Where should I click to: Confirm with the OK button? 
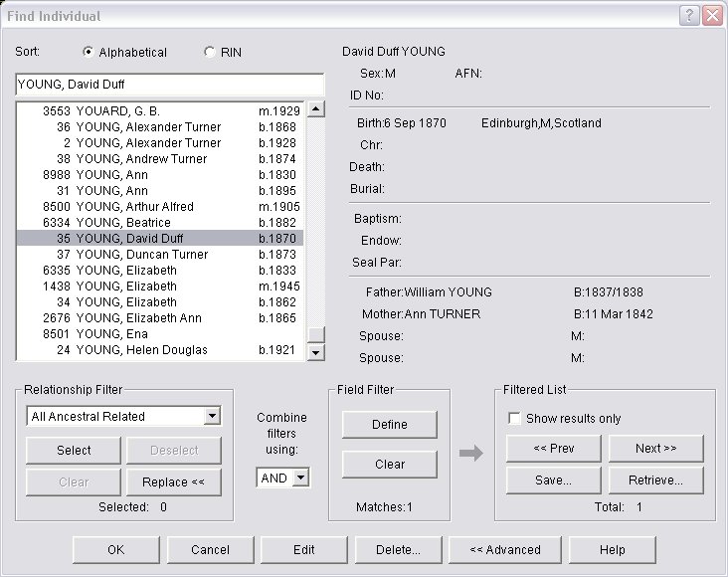(x=116, y=550)
